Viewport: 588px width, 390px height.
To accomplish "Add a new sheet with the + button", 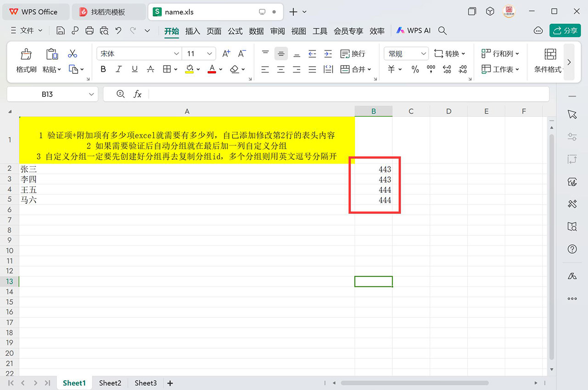I will coord(170,383).
